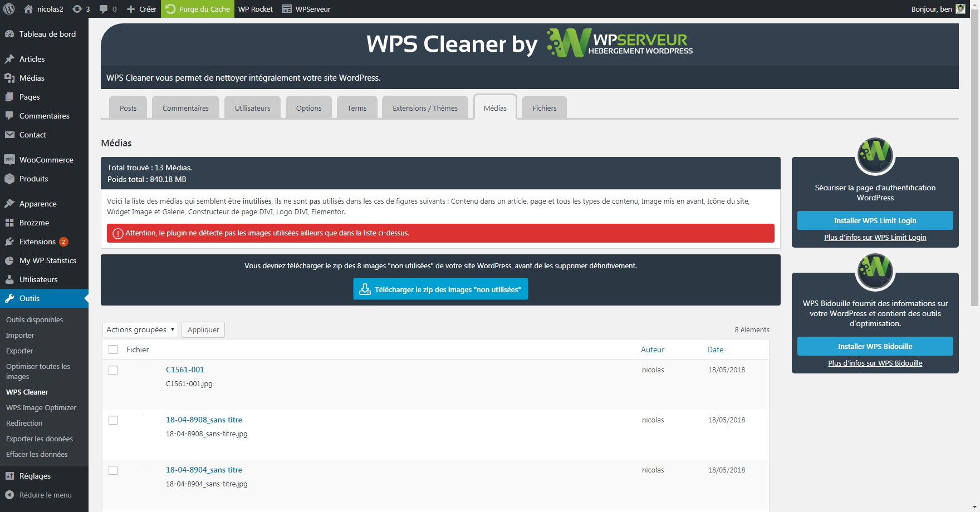Open the Exporter submenu item
Screen dimensions: 980x512
19,351
